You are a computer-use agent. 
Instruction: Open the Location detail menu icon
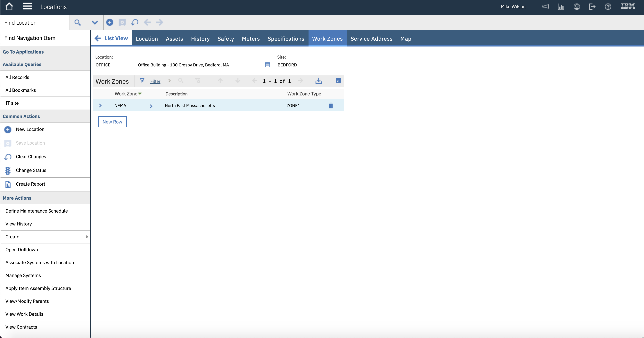click(268, 65)
